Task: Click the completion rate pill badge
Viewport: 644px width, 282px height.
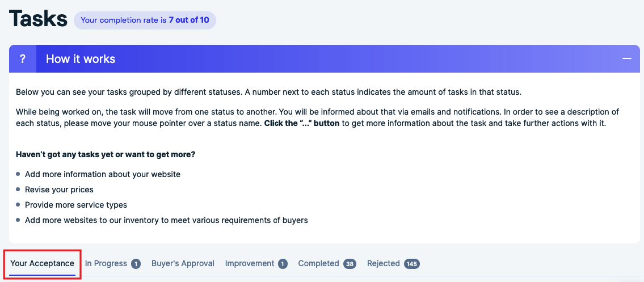Action: pyautogui.click(x=145, y=20)
